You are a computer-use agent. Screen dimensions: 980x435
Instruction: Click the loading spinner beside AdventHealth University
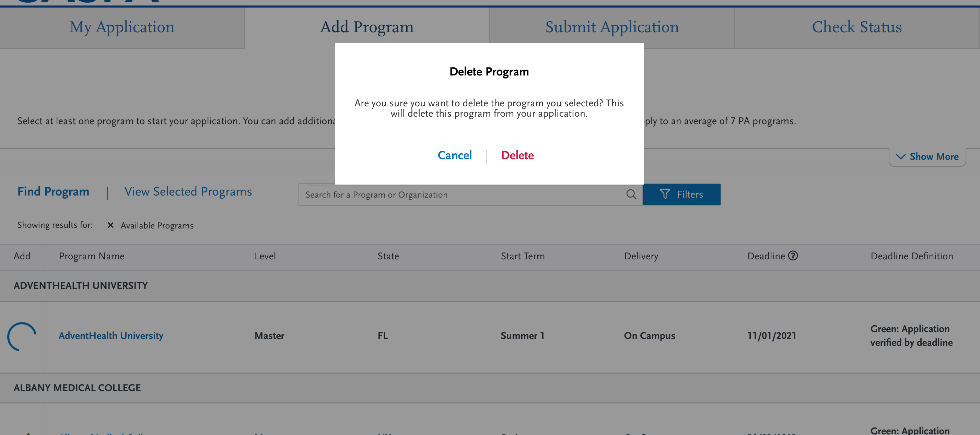click(22, 337)
